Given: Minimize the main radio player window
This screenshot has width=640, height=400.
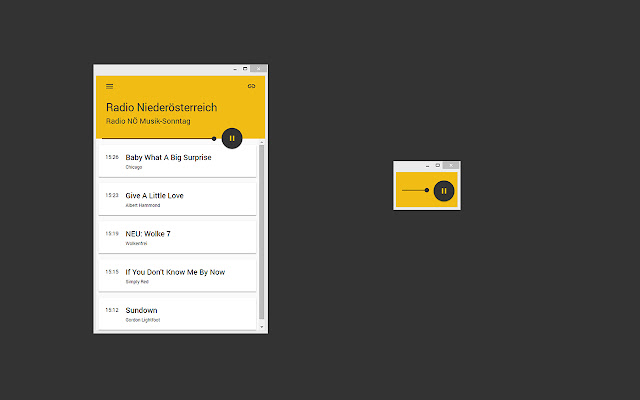Looking at the screenshot, I should (x=235, y=69).
